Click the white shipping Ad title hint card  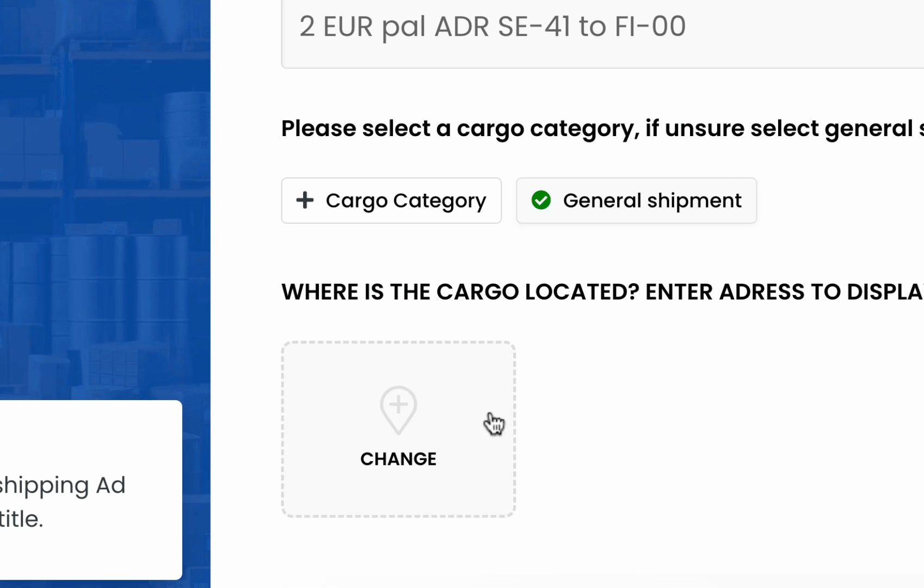point(91,490)
